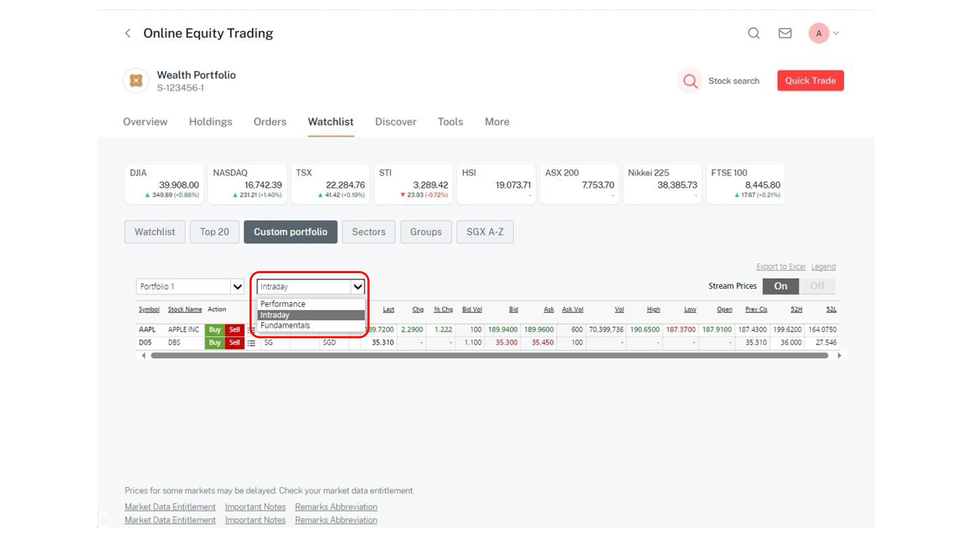Turn Stream Prices On

(x=781, y=286)
